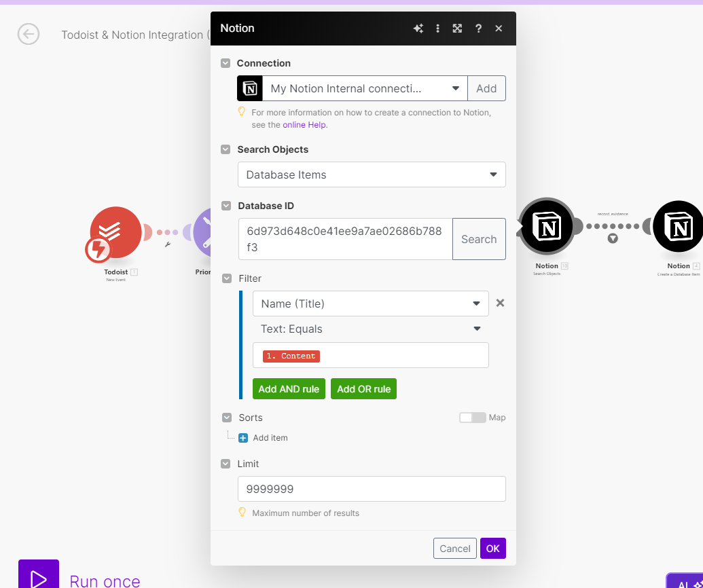
Task: Click the Limit field showing 9999999
Action: tap(372, 488)
